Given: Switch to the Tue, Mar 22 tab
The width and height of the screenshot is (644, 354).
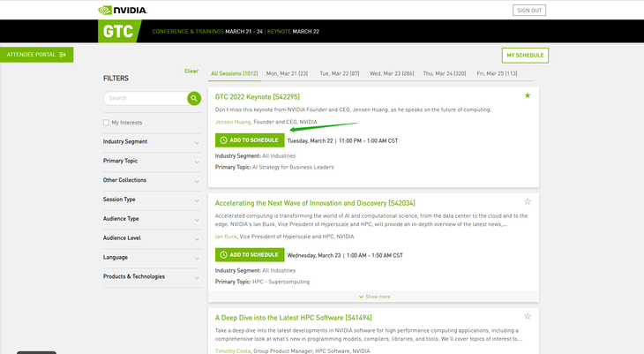Looking at the screenshot, I should [x=340, y=73].
